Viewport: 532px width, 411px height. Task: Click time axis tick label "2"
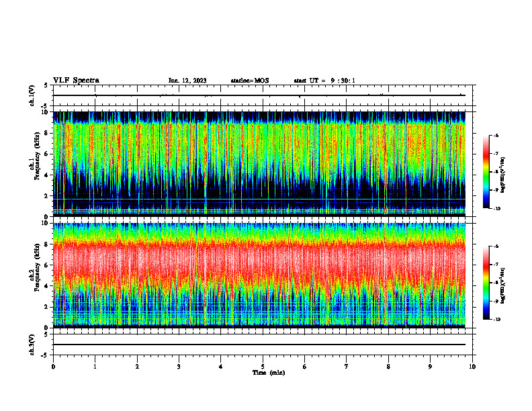(x=137, y=367)
